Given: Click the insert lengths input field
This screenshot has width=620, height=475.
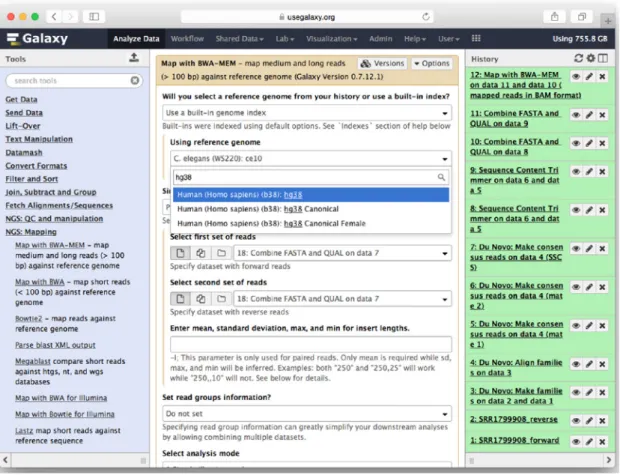Looking at the screenshot, I should 311,344.
